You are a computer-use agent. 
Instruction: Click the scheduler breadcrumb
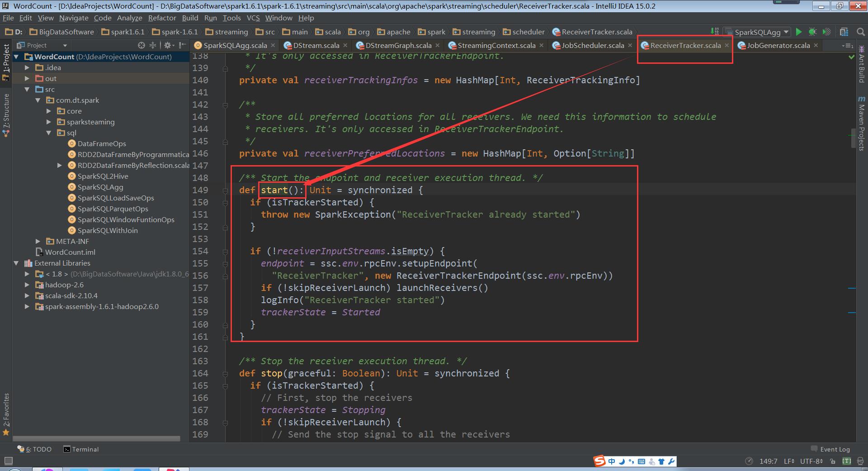[524, 32]
